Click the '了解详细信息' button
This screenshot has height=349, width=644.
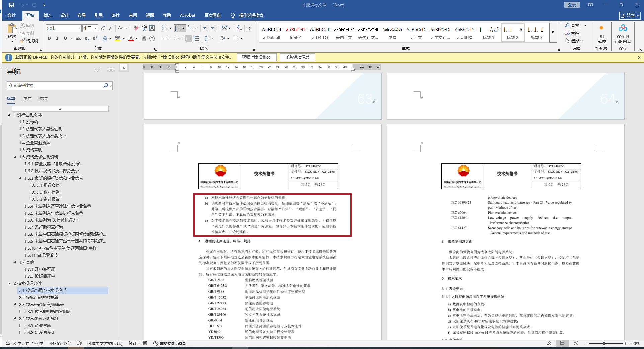tap(297, 57)
